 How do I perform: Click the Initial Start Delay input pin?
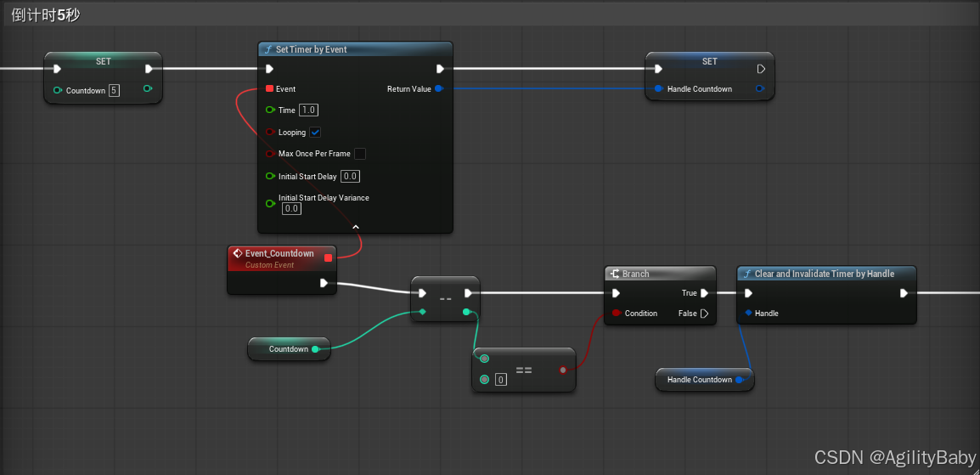(270, 176)
